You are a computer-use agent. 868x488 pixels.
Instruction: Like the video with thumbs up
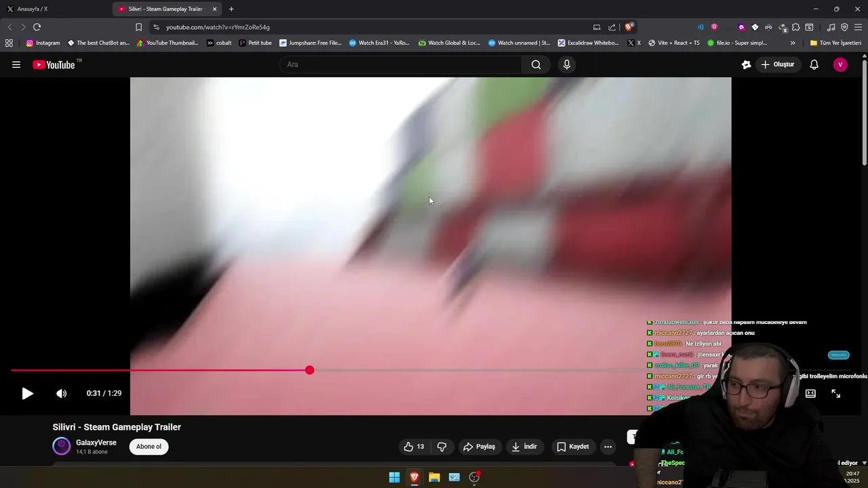click(x=414, y=447)
